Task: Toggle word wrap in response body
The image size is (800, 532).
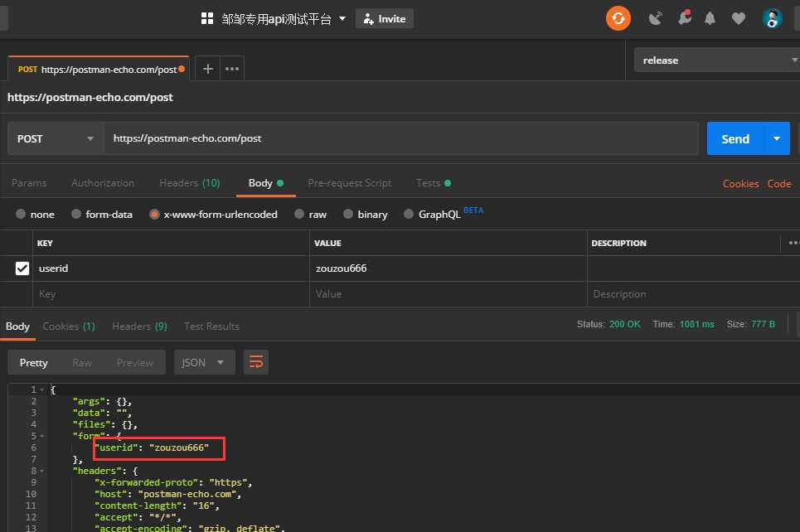Action: pyautogui.click(x=256, y=362)
